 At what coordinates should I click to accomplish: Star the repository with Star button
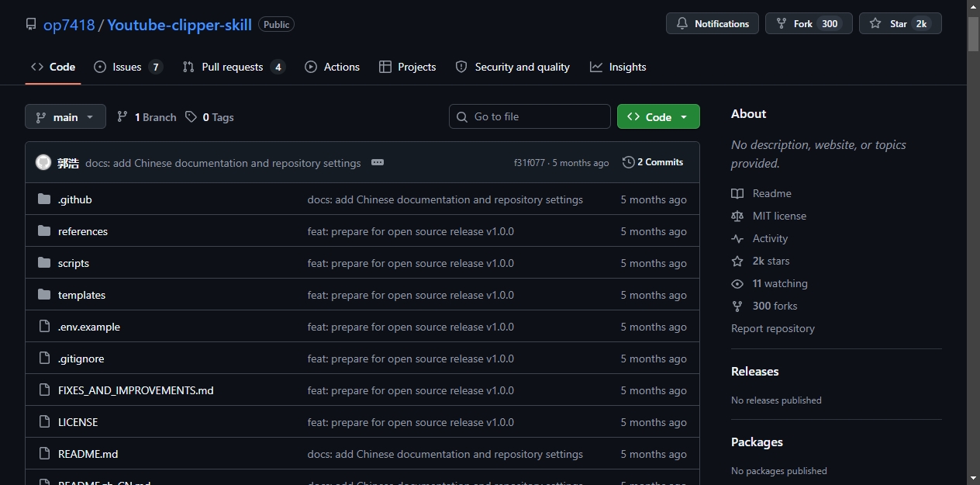coord(900,23)
